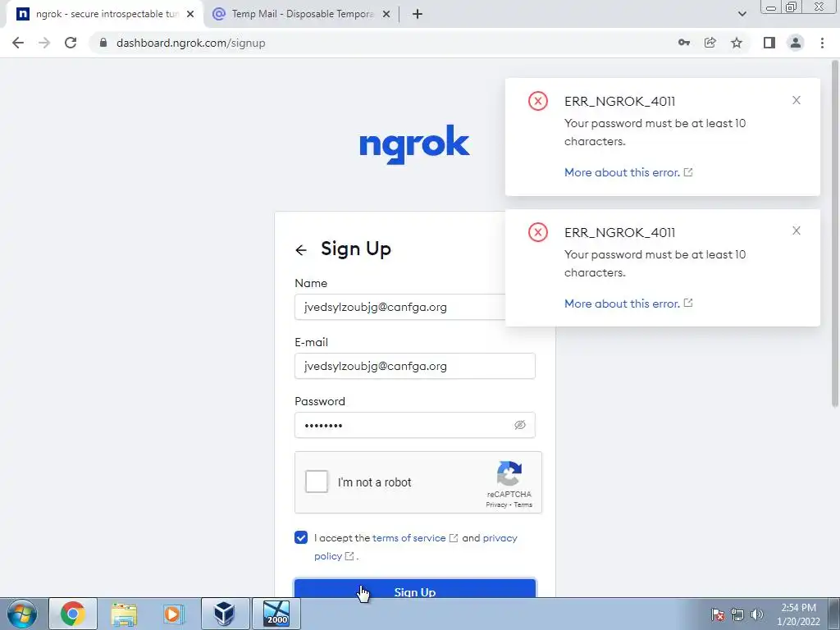Open the network icon in system tray

[737, 614]
